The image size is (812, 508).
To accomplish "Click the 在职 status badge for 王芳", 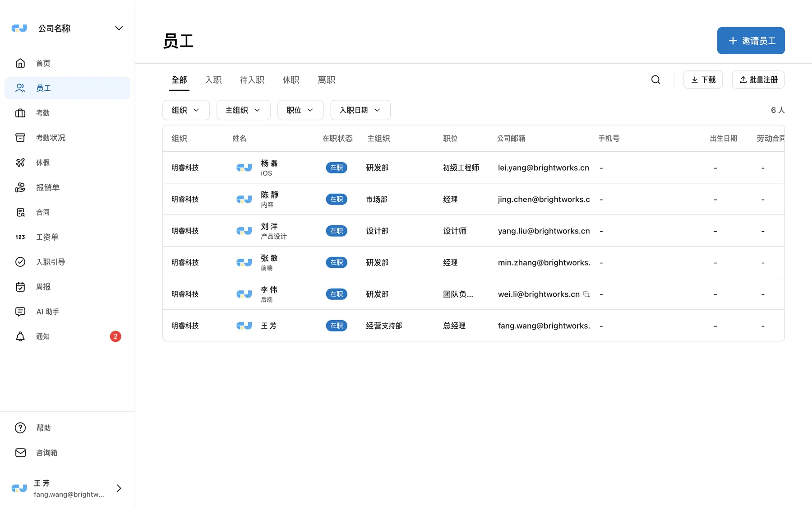I will pyautogui.click(x=337, y=326).
